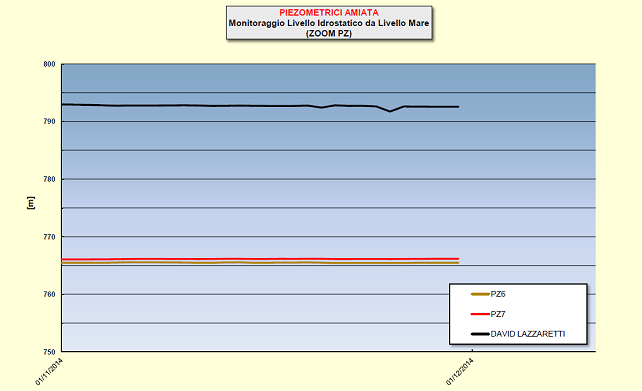The width and height of the screenshot is (642, 391).
Task: Click the 780 y-axis label
Action: click(x=49, y=179)
